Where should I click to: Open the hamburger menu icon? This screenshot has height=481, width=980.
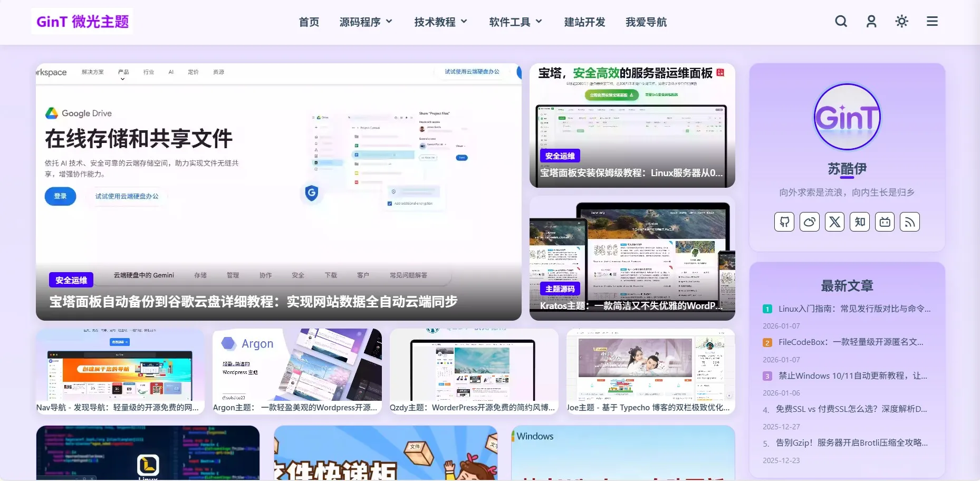[932, 22]
